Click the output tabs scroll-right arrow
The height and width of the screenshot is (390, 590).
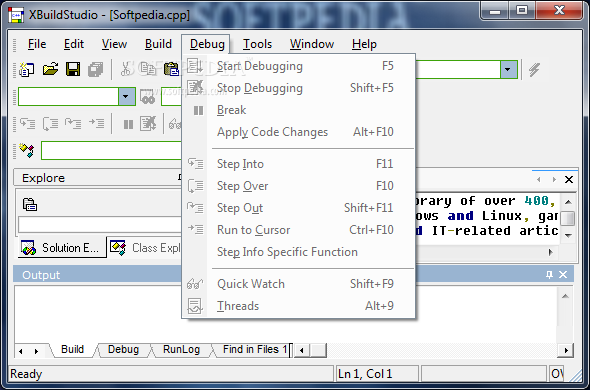point(36,351)
